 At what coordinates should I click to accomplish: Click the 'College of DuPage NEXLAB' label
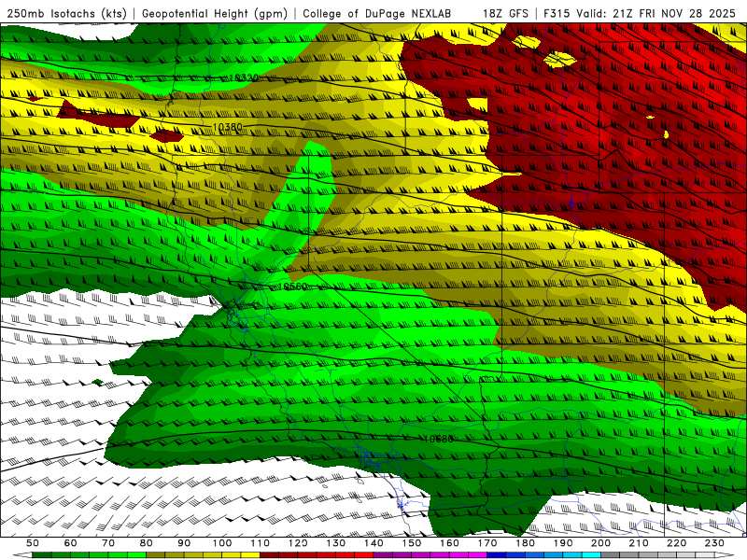tap(376, 13)
